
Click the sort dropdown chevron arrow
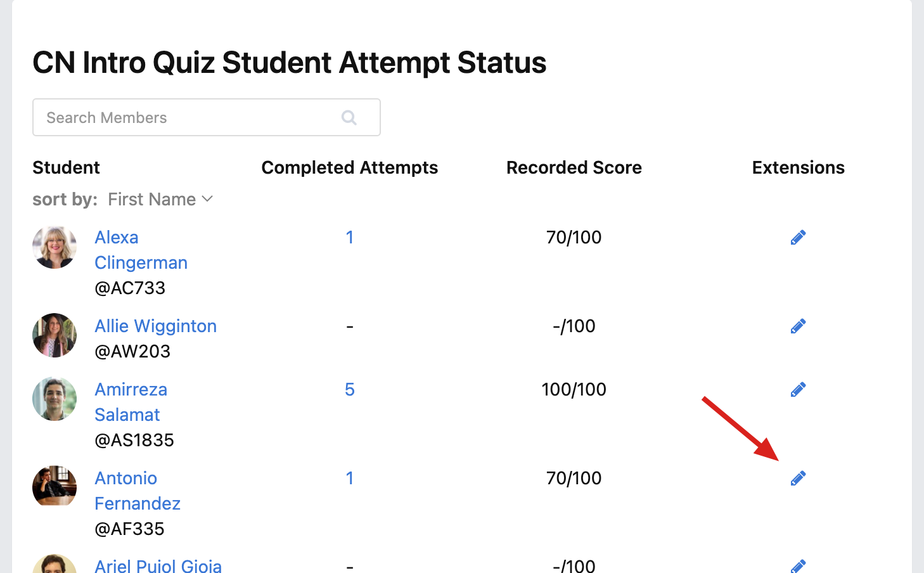click(207, 199)
